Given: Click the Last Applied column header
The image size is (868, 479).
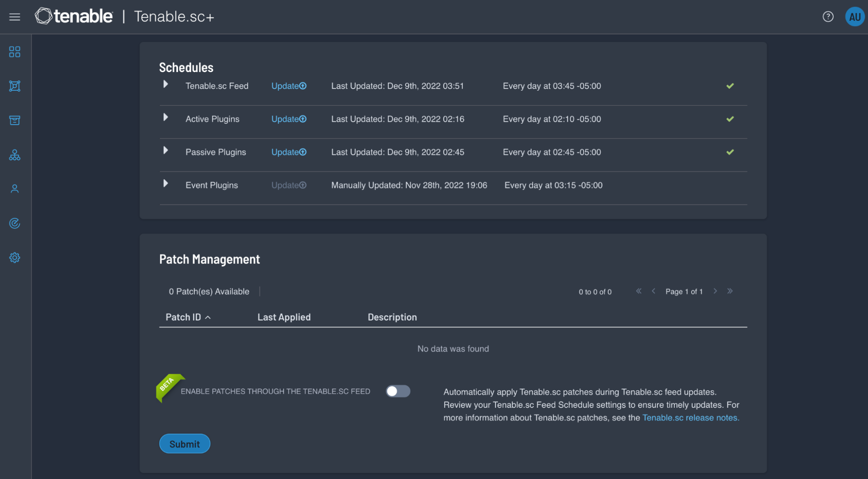Looking at the screenshot, I should pyautogui.click(x=284, y=317).
